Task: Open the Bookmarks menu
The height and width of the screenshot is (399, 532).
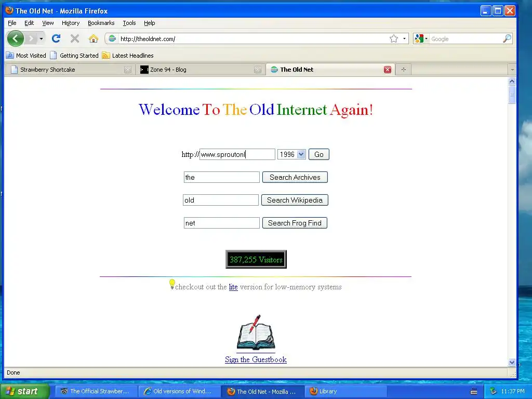Action: (101, 23)
